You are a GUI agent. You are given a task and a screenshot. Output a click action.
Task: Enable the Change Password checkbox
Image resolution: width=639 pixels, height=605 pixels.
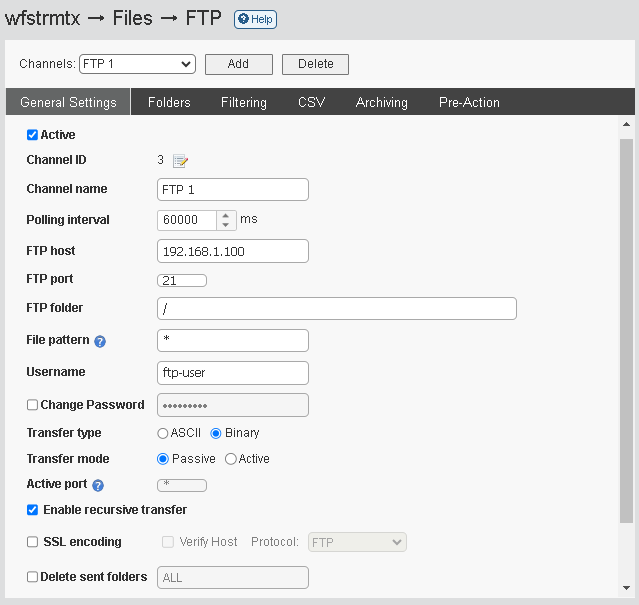[32, 405]
